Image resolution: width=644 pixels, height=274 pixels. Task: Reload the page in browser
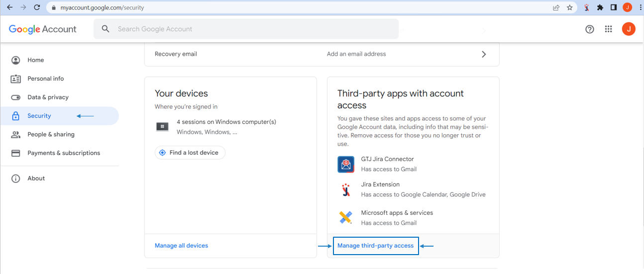click(37, 7)
